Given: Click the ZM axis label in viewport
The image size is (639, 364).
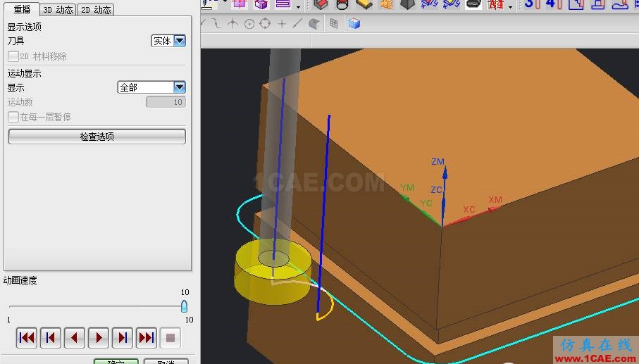Looking at the screenshot, I should tap(438, 162).
